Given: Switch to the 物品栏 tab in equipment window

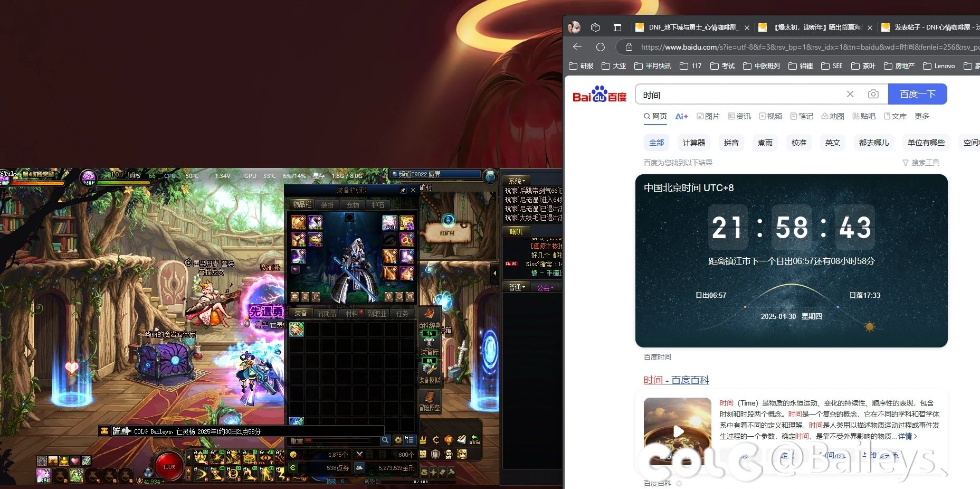Looking at the screenshot, I should (x=302, y=205).
